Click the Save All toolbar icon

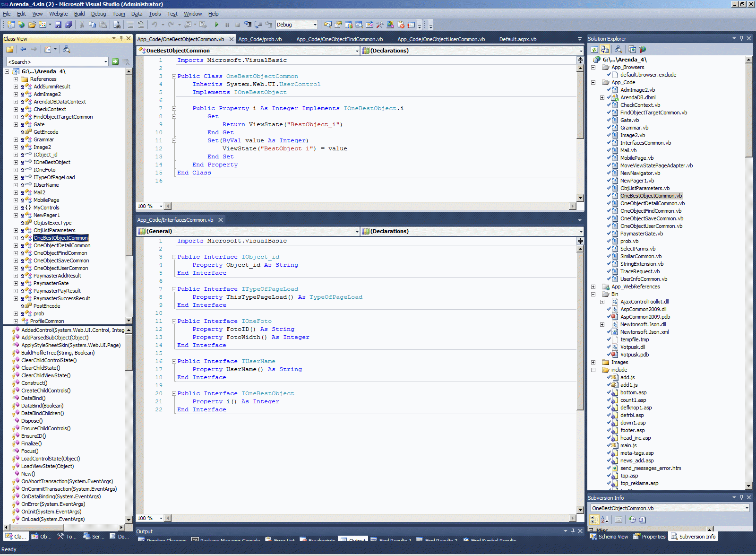pyautogui.click(x=69, y=25)
